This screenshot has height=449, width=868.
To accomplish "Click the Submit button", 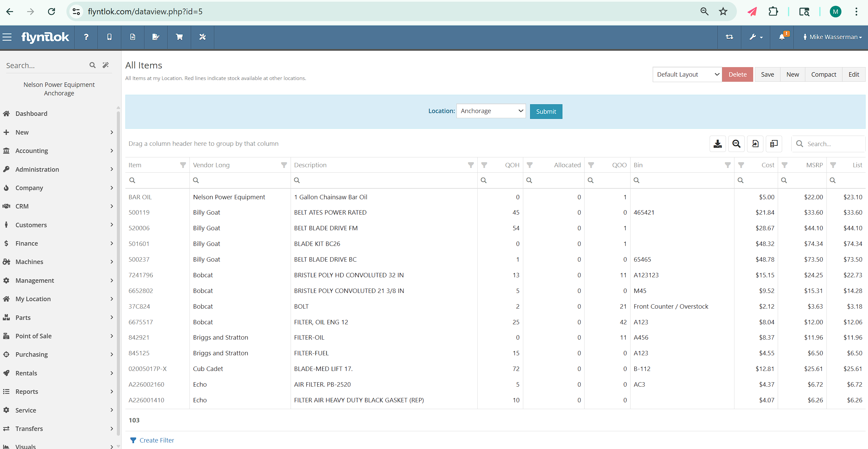I will [x=546, y=111].
